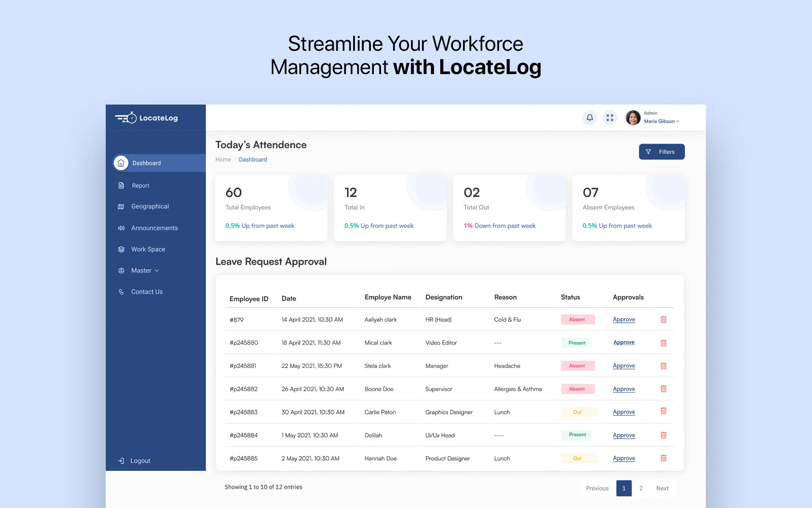Click the Work Space layers icon
The width and height of the screenshot is (812, 508).
coord(121,249)
